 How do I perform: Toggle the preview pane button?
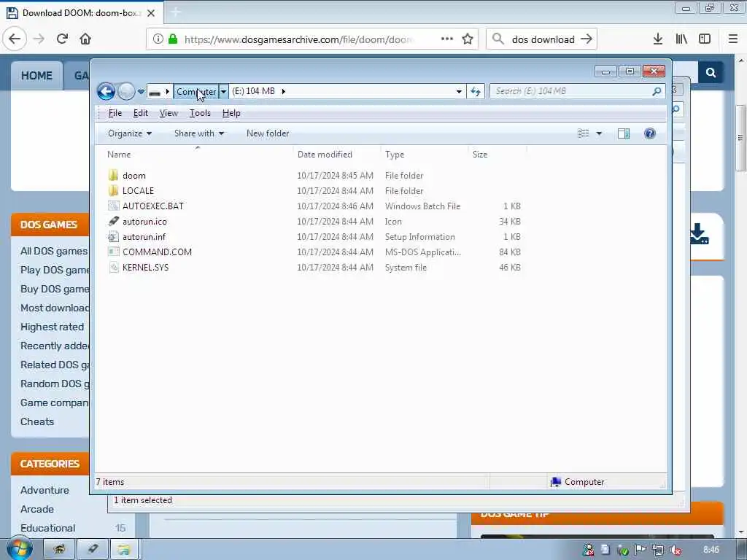click(x=624, y=134)
